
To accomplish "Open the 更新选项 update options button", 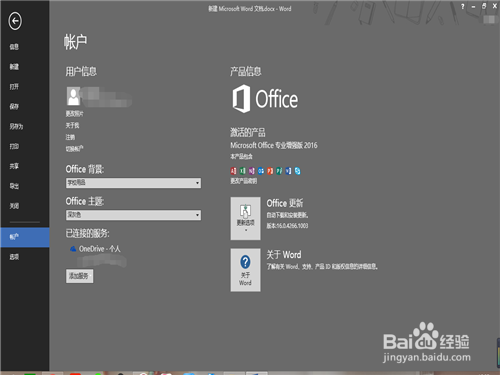I will pos(245,218).
